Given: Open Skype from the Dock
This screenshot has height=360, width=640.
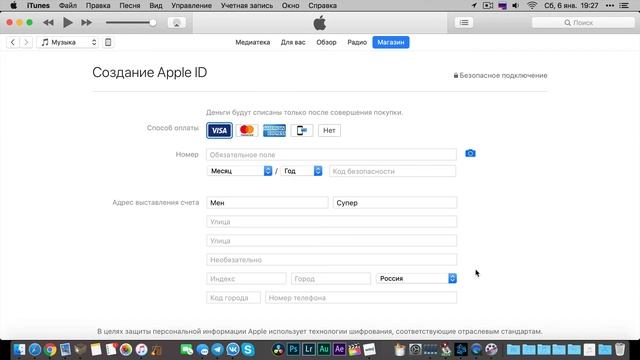Looking at the screenshot, I should pos(248,349).
